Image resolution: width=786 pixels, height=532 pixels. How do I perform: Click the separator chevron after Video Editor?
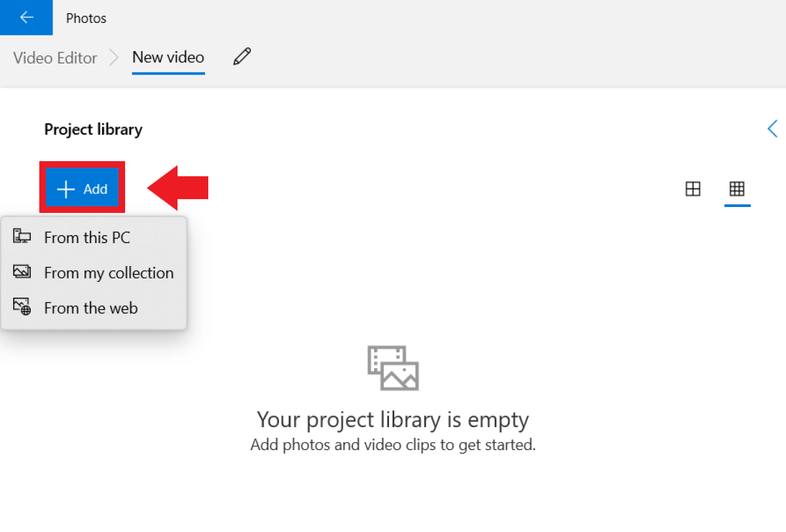coord(115,58)
